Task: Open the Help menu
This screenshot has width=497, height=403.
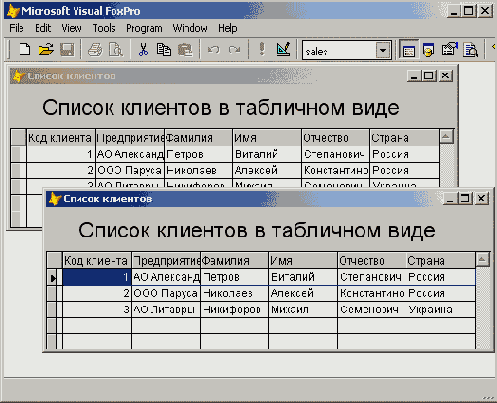Action: (x=228, y=28)
